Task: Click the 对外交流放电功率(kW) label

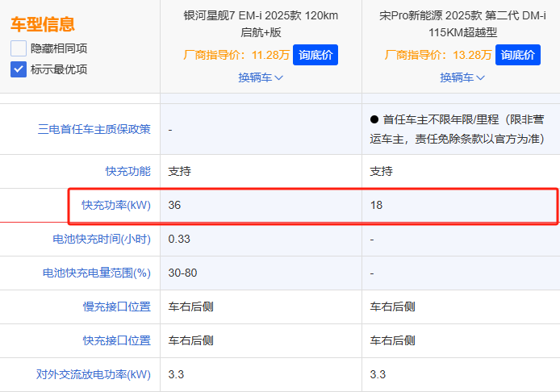Action: coord(94,374)
